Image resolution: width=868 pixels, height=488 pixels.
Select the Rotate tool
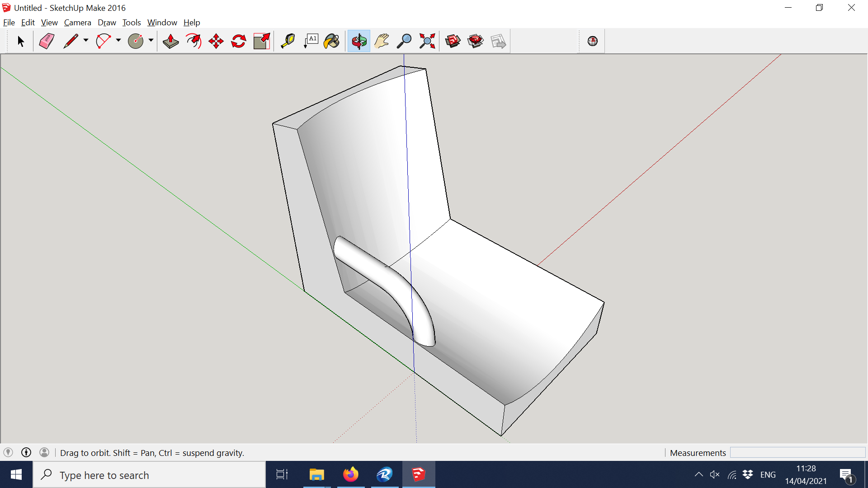click(x=238, y=41)
